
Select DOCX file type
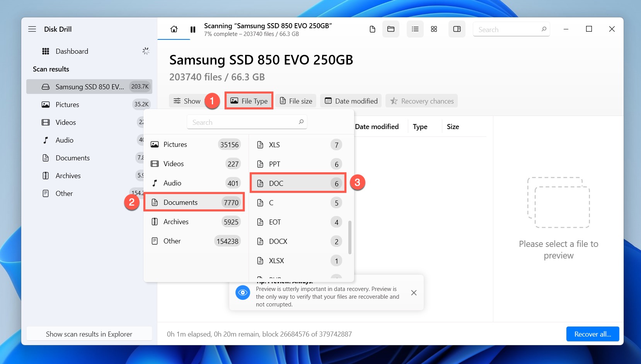pos(298,242)
